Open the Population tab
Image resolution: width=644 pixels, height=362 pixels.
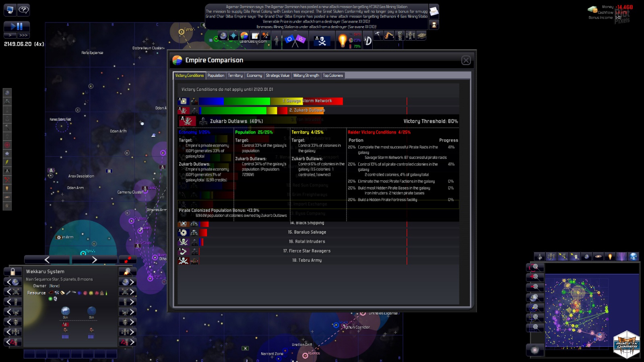click(216, 76)
